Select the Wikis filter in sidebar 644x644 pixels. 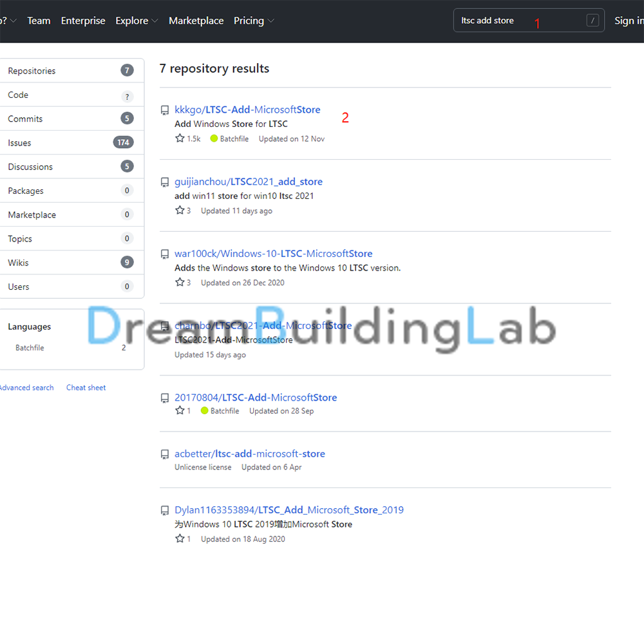(72, 263)
